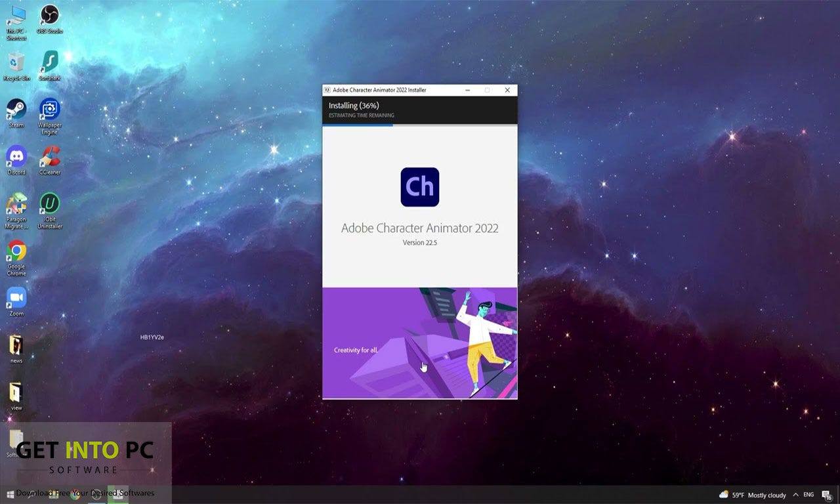The height and width of the screenshot is (504, 840).
Task: Show hidden system tray icons
Action: click(795, 495)
